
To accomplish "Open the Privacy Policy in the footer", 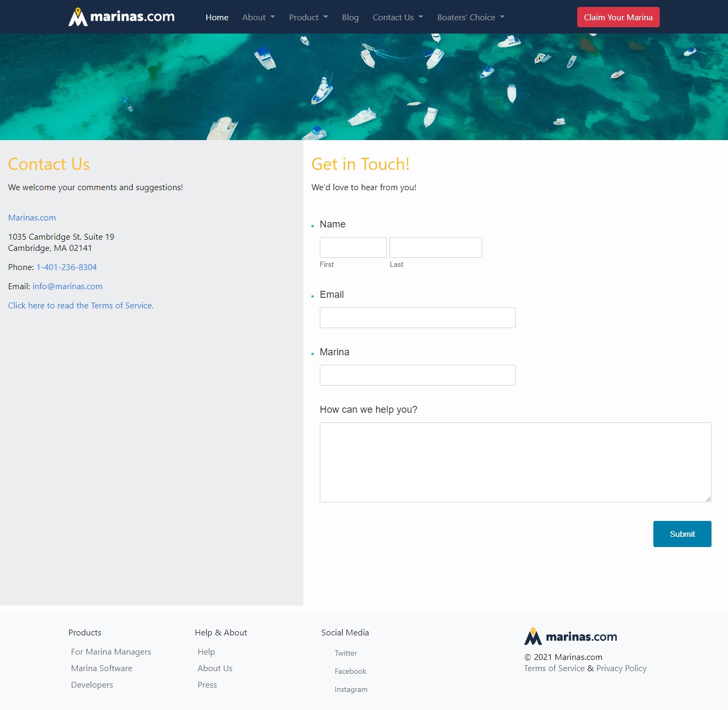I will tap(621, 668).
